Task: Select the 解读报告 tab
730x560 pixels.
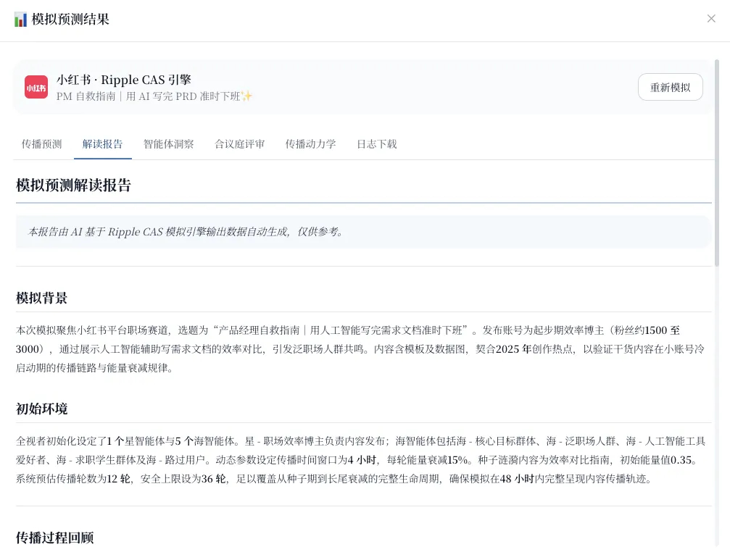Action: point(102,144)
